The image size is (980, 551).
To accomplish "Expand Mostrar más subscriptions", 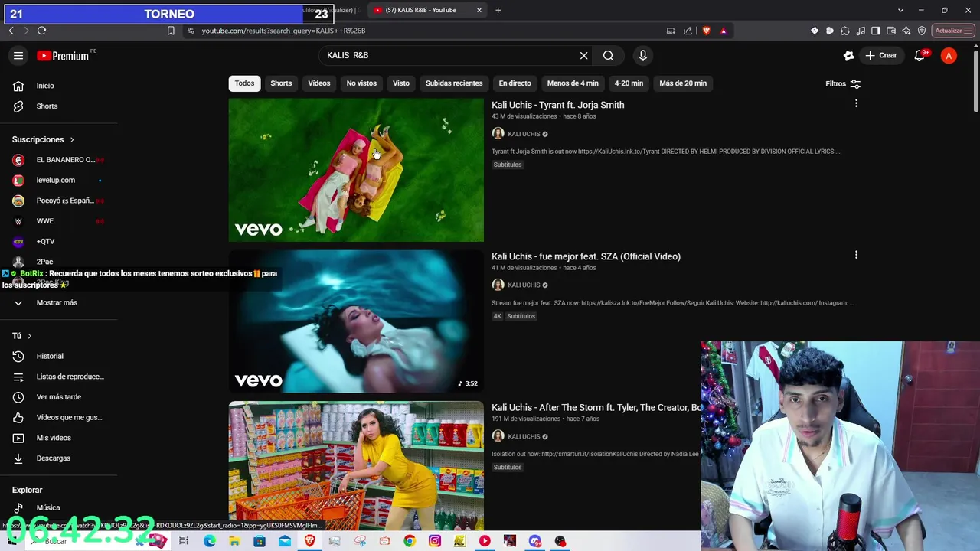I will [x=58, y=302].
